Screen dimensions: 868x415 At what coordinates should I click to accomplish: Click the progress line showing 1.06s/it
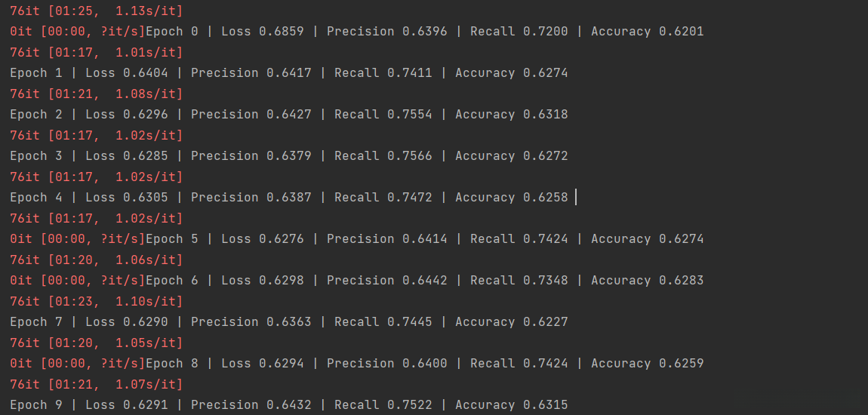(x=96, y=260)
